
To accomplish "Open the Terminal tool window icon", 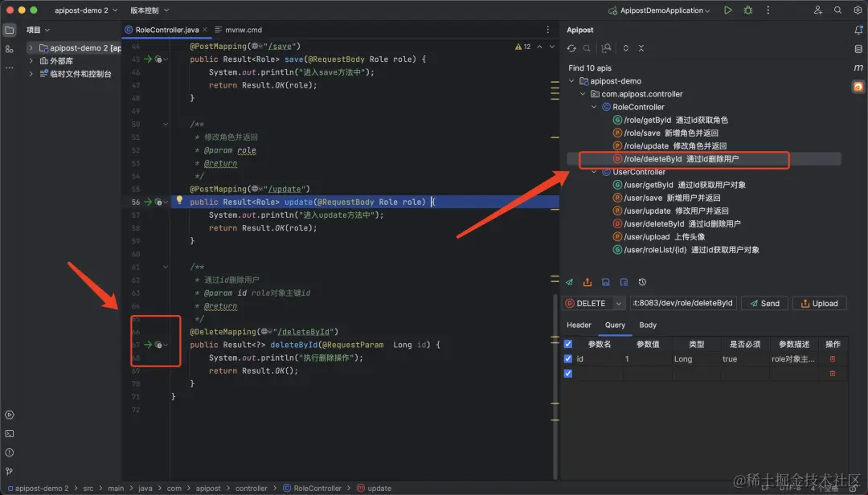I will point(10,434).
